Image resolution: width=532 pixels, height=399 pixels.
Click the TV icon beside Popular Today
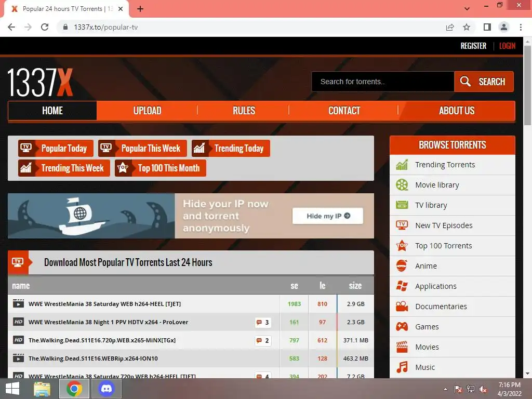click(26, 148)
